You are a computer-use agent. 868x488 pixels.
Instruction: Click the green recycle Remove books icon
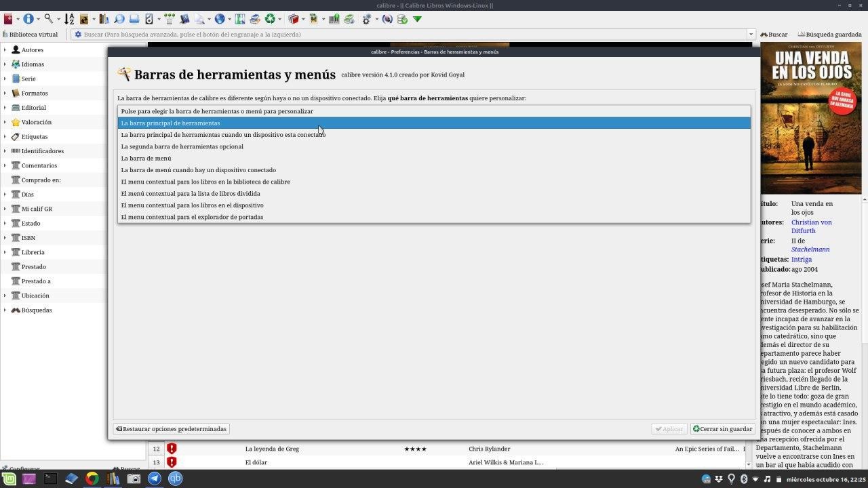coord(270,19)
